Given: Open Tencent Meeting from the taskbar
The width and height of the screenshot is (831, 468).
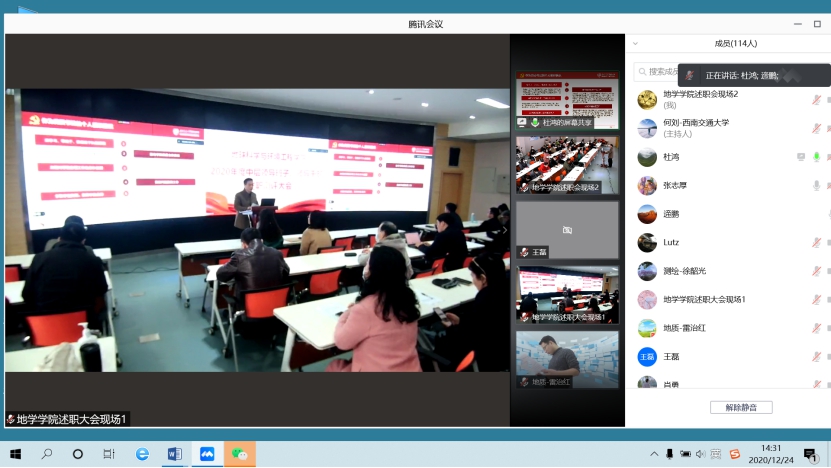Looking at the screenshot, I should (x=207, y=454).
